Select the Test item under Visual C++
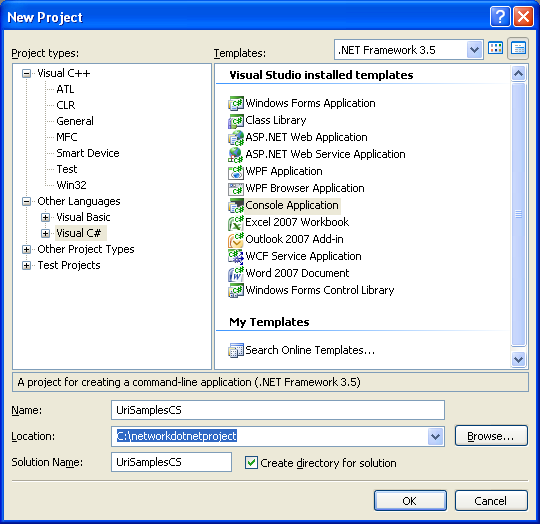 click(x=67, y=169)
